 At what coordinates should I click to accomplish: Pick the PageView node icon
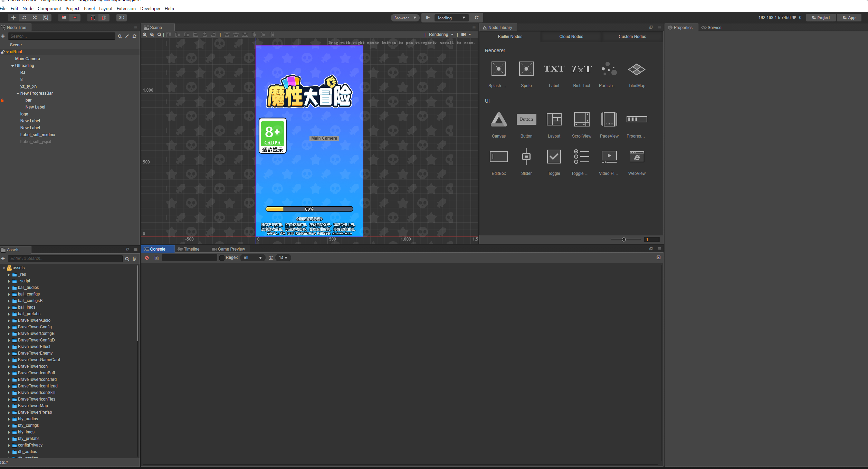(609, 119)
